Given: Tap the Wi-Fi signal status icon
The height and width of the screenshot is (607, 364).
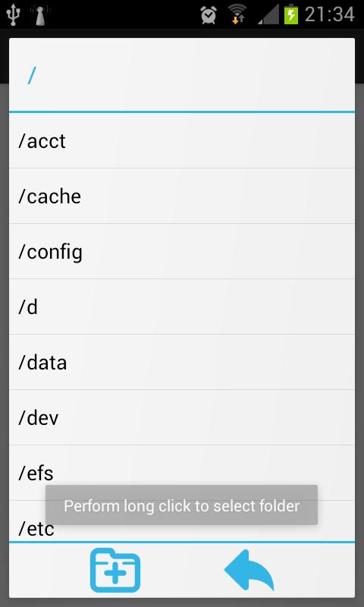Looking at the screenshot, I should [x=237, y=14].
